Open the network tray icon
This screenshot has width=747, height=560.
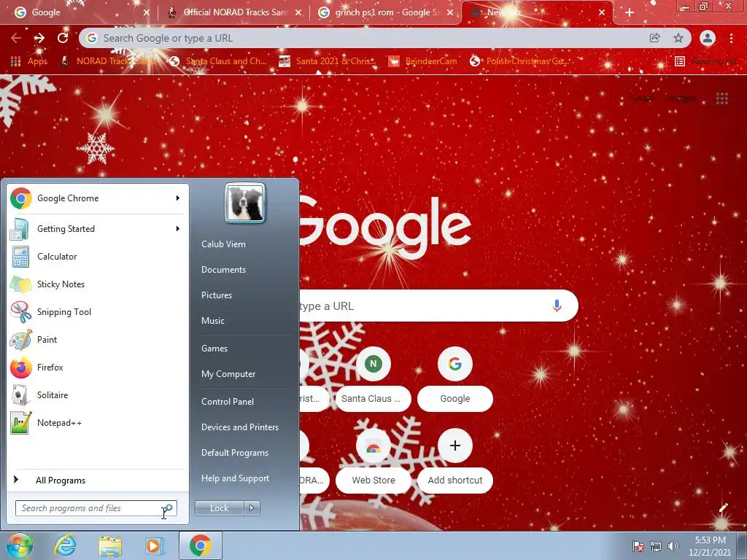pyautogui.click(x=656, y=546)
